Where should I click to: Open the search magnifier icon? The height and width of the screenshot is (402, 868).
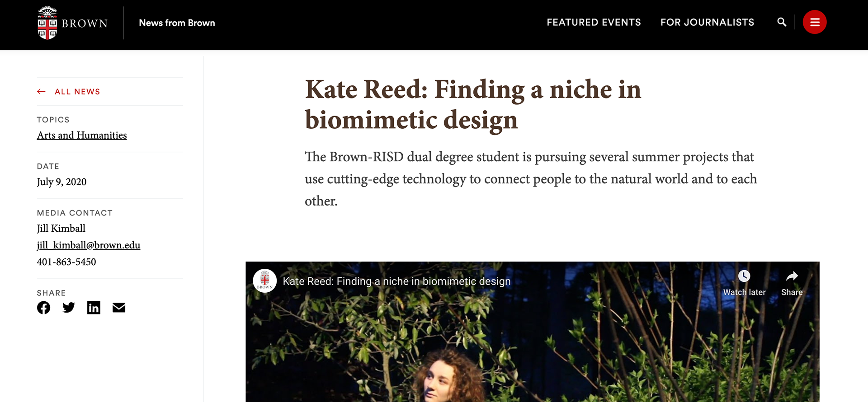click(782, 22)
